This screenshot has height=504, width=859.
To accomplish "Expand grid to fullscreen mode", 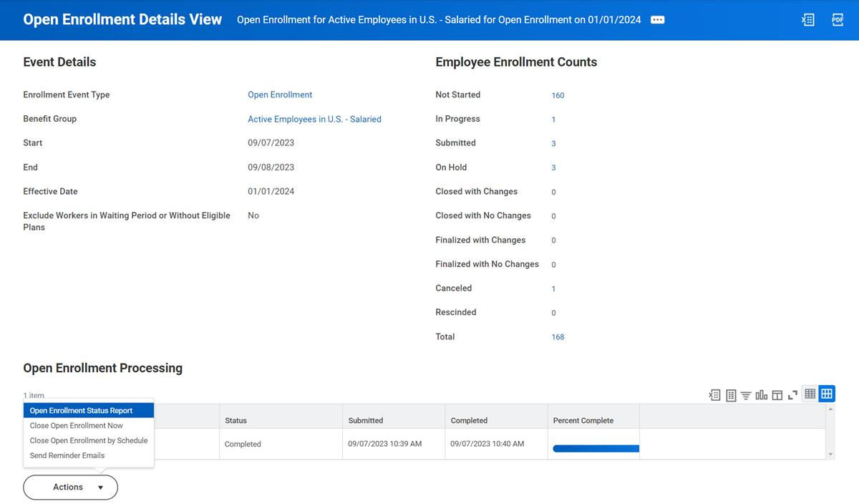I will tap(792, 394).
